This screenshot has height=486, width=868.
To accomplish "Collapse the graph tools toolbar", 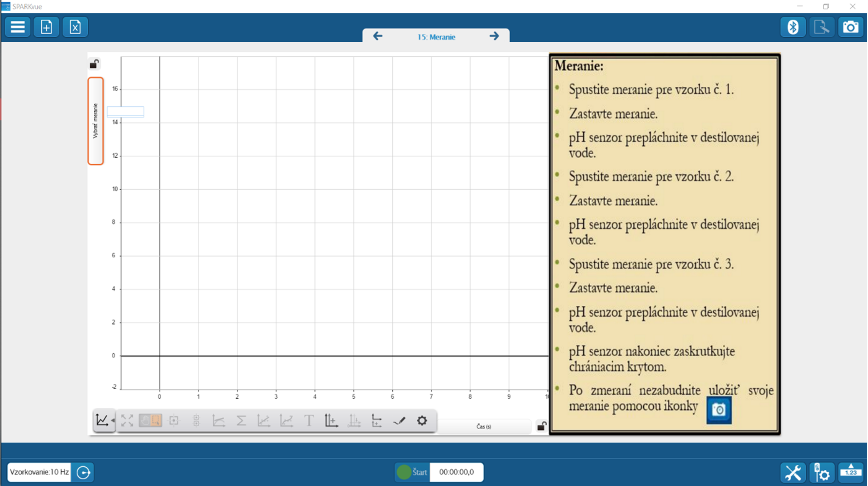I will pyautogui.click(x=104, y=421).
